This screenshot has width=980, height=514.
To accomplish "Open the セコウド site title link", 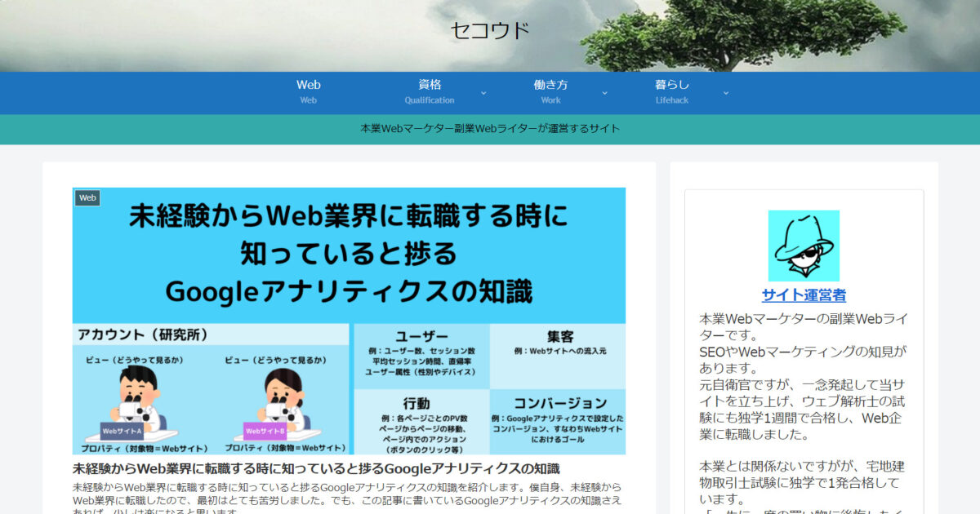I will 490,30.
